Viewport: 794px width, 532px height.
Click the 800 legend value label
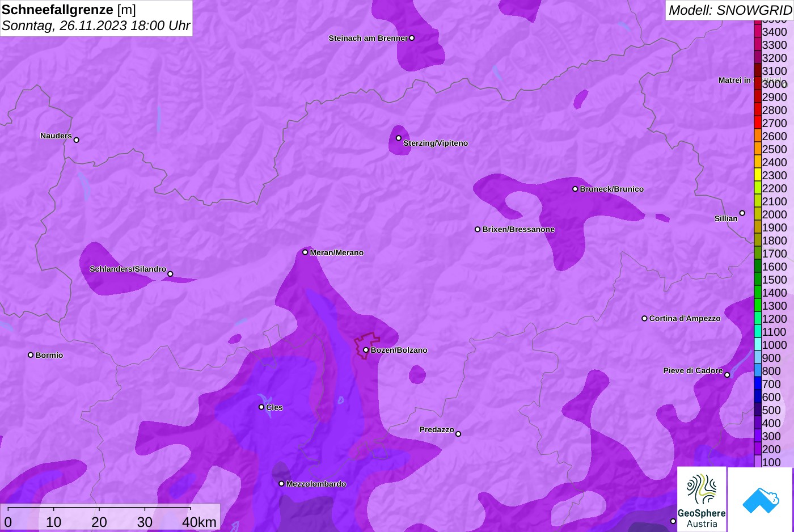(x=771, y=371)
